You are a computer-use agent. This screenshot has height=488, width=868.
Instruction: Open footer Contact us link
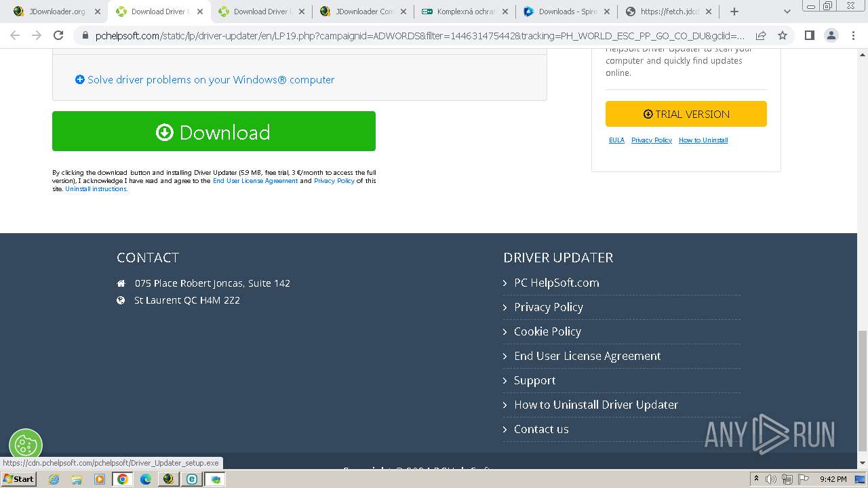tap(541, 429)
